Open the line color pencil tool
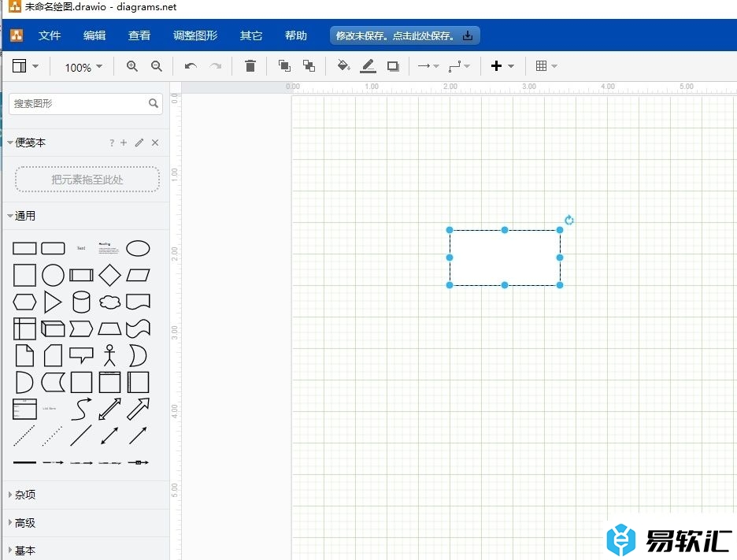 tap(368, 66)
